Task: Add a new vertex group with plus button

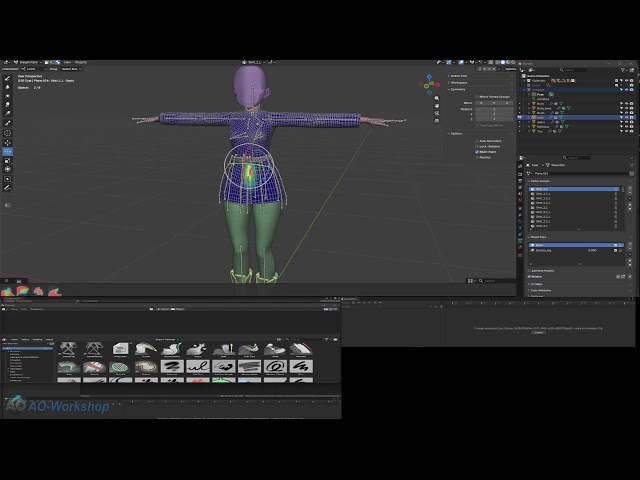Action: [630, 189]
